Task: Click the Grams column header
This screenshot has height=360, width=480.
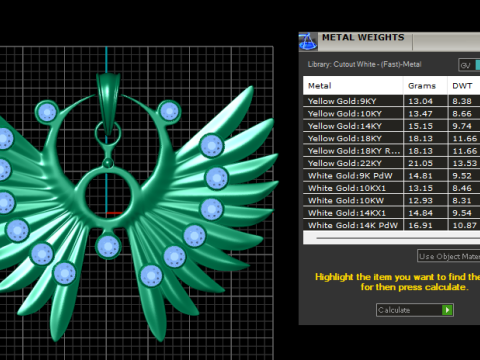Action: coord(425,86)
